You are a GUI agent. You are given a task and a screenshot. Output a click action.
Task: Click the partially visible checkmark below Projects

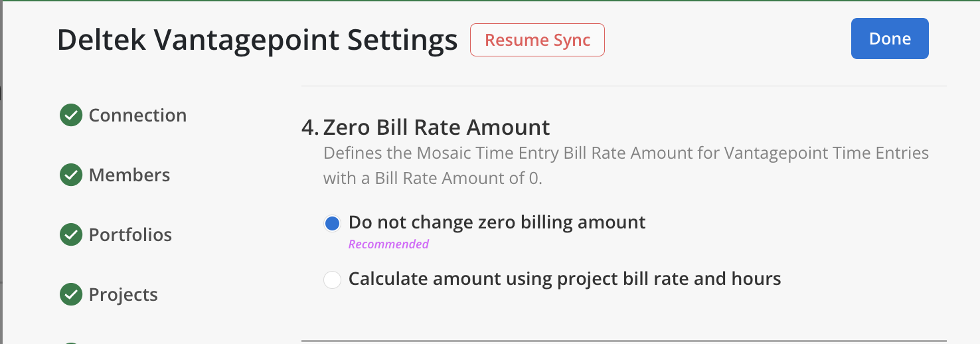pos(70,342)
